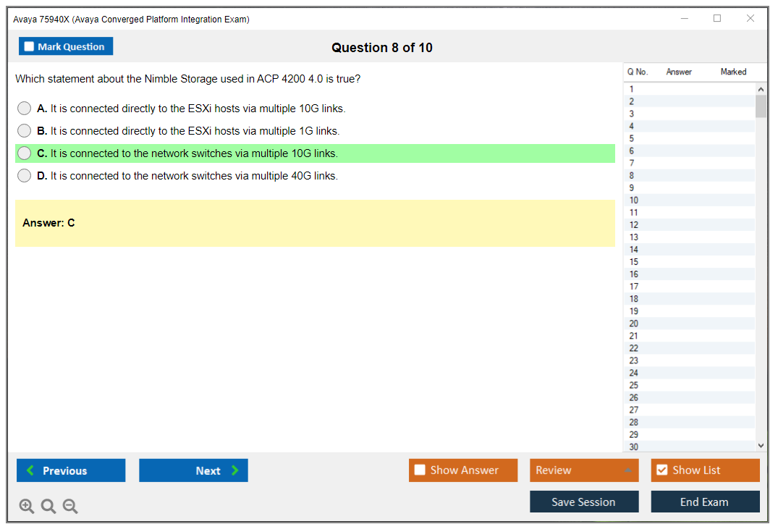Select highlighted option C radio button
Screen dimensions: 778x532
(x=25, y=153)
